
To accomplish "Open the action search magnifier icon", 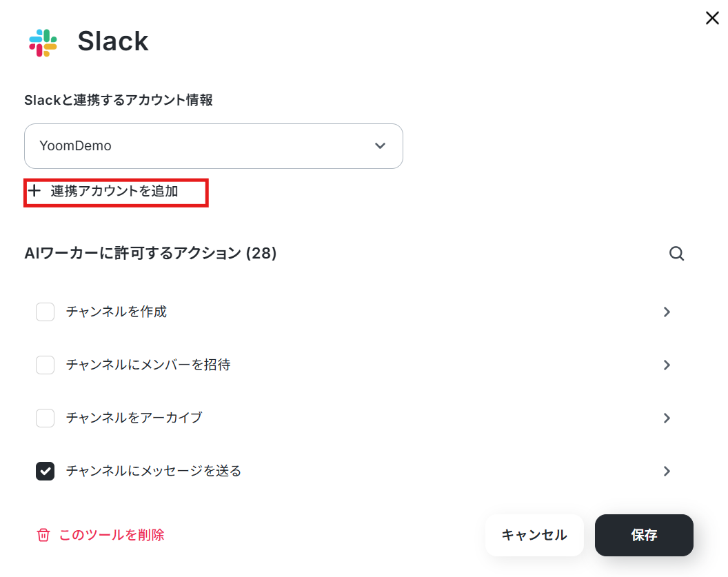I will click(x=676, y=254).
